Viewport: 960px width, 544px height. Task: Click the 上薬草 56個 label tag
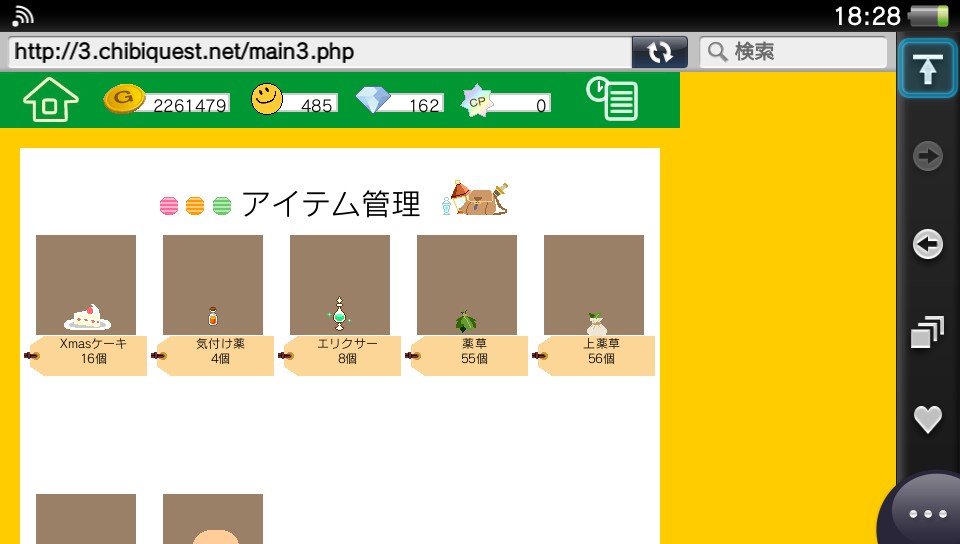[596, 356]
